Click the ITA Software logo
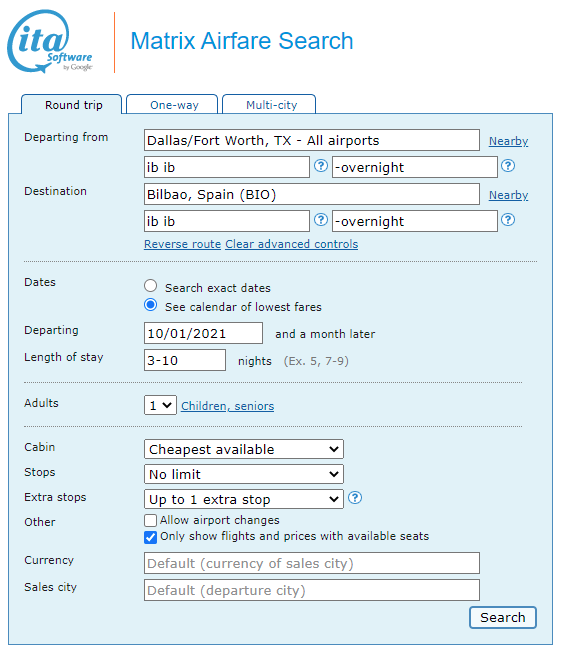 pyautogui.click(x=50, y=41)
